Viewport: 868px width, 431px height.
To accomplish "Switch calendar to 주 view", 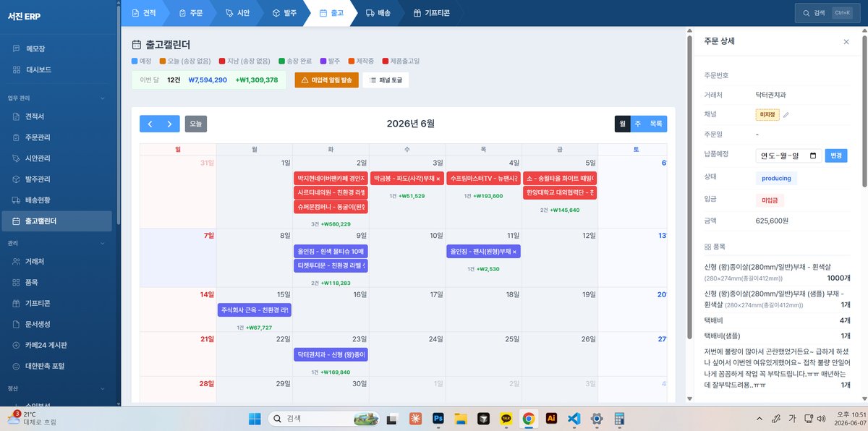I will [x=638, y=124].
